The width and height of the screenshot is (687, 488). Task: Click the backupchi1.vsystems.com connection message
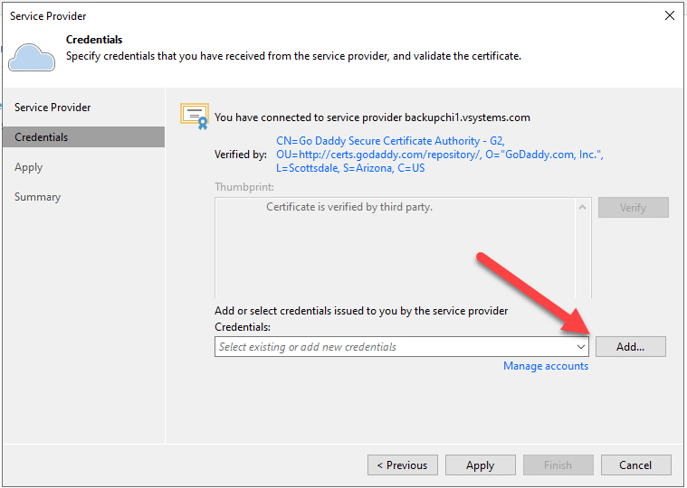pyautogui.click(x=372, y=117)
